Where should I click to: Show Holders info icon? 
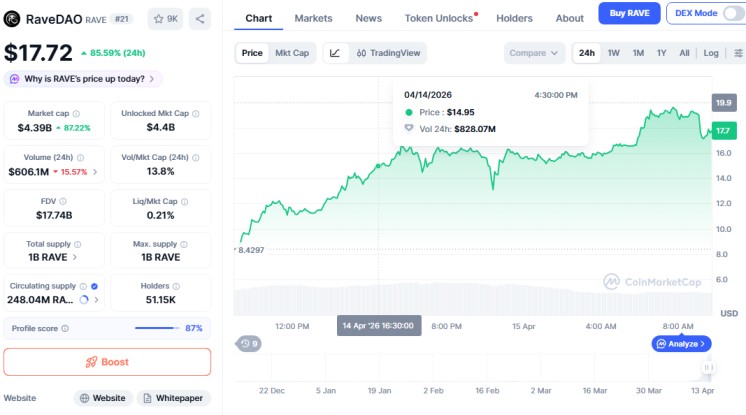coord(176,286)
